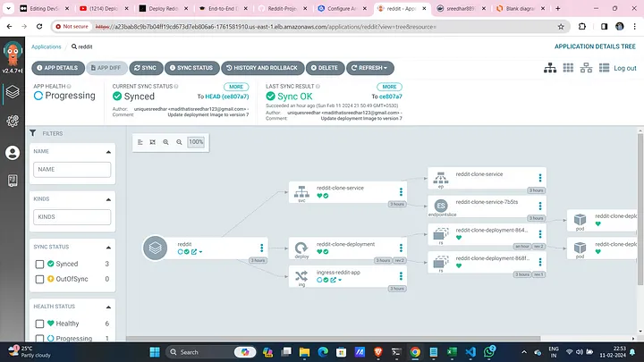Open kebab menu of reddit-clone-deployment deploy node
This screenshot has height=362, width=644.
pos(401,248)
